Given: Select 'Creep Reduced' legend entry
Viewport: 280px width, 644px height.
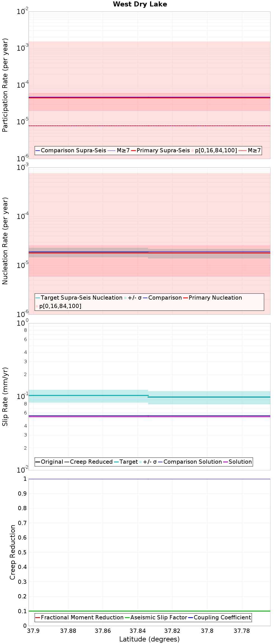Looking at the screenshot, I should tap(88, 462).
